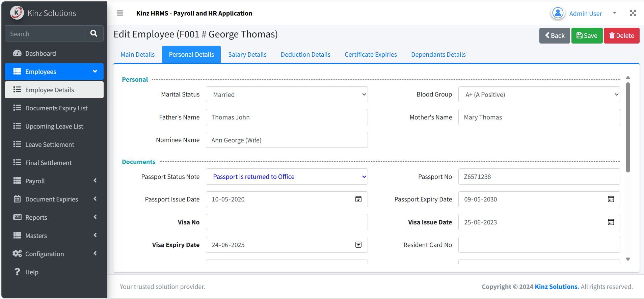Toggle fullscreen with the expand icon

coord(633,13)
